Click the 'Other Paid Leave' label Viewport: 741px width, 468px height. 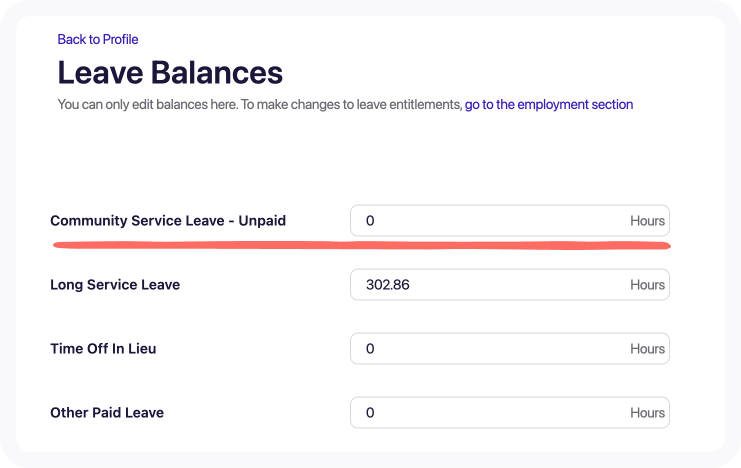coord(107,413)
